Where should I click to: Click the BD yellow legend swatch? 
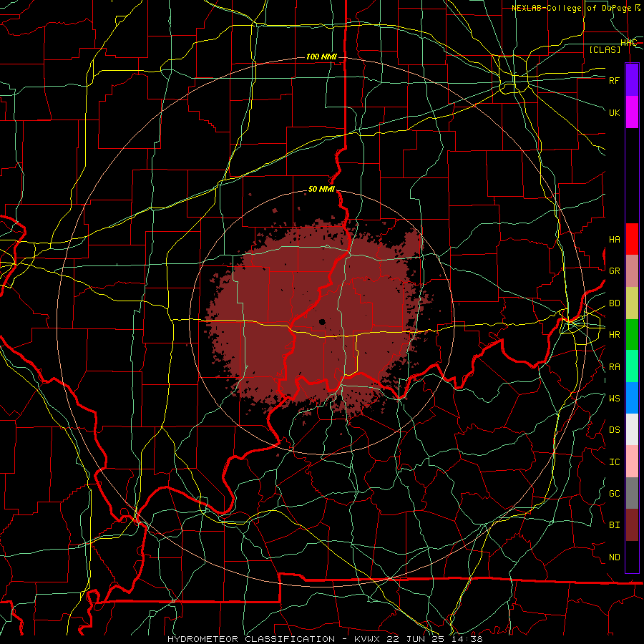pyautogui.click(x=632, y=303)
